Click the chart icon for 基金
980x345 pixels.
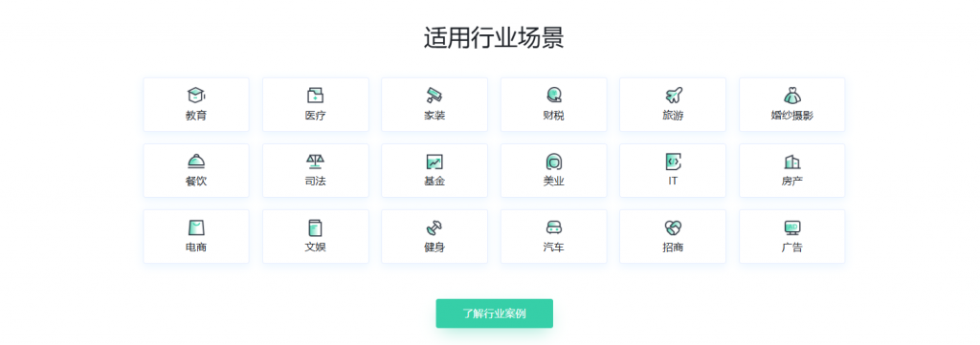(434, 162)
